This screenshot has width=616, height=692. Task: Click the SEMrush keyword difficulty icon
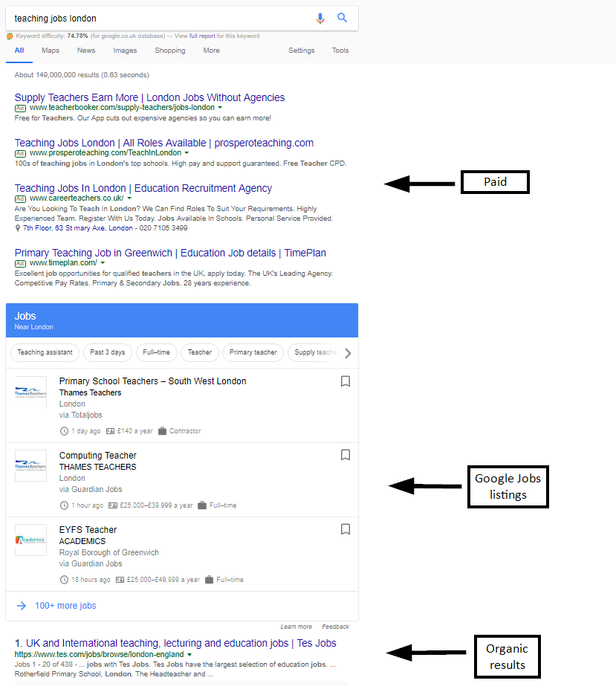[x=10, y=36]
